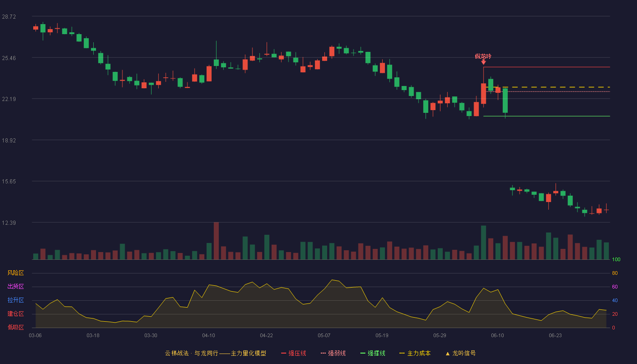Click the 出货区 zone label
637x364 pixels.
tap(15, 287)
